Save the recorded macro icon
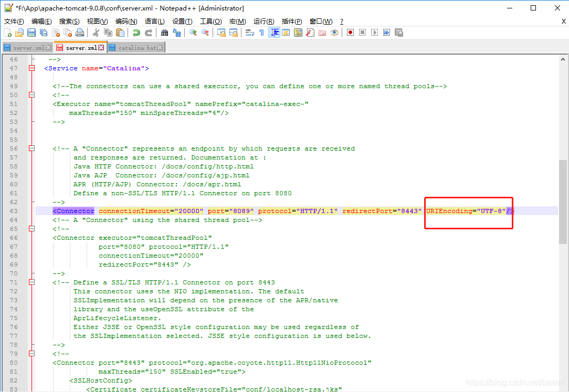569x392 pixels. 399,33
